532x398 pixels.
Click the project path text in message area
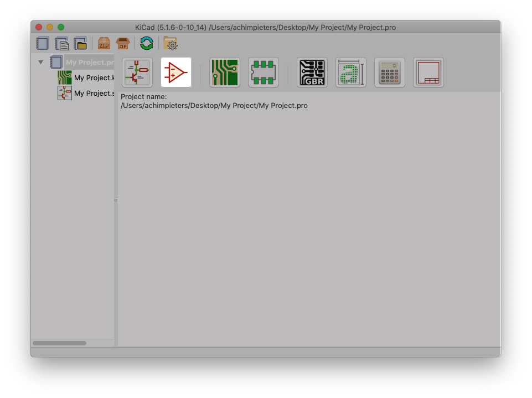[214, 106]
